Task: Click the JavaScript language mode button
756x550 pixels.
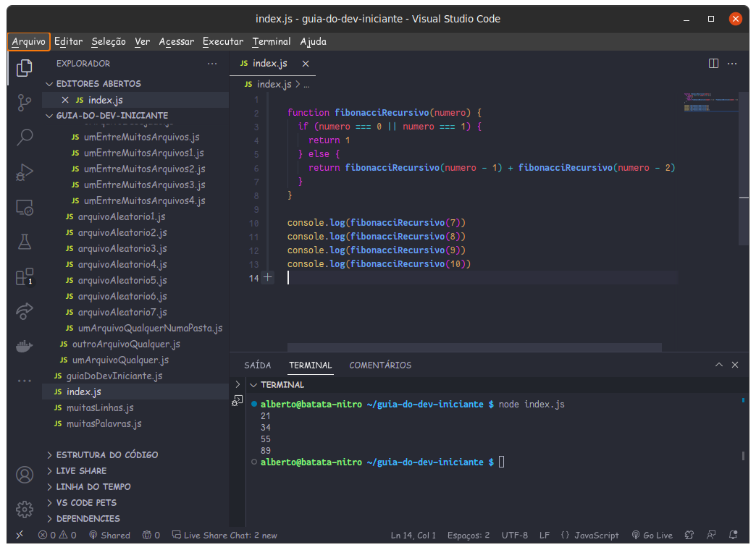Action: point(590,536)
